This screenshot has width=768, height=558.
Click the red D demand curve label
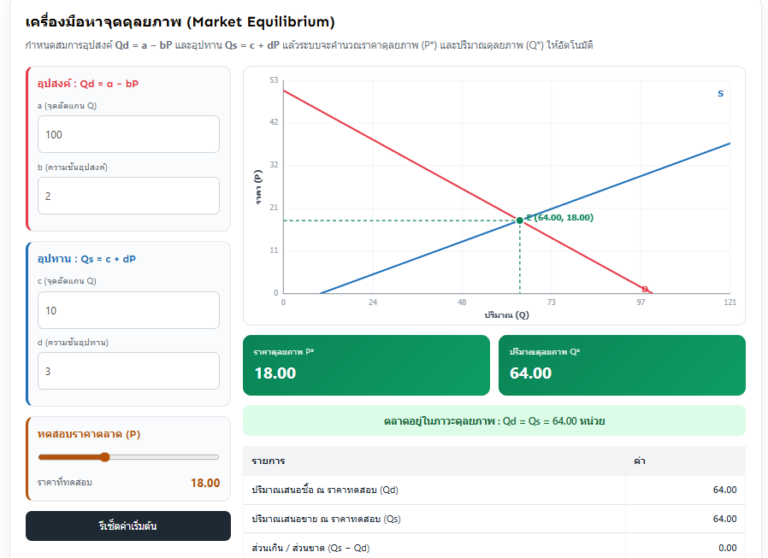tap(645, 289)
